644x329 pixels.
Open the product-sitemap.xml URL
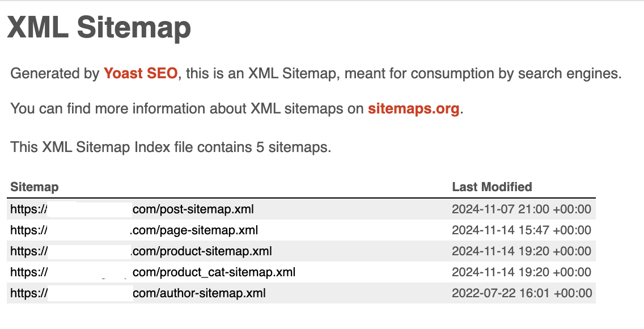(141, 251)
